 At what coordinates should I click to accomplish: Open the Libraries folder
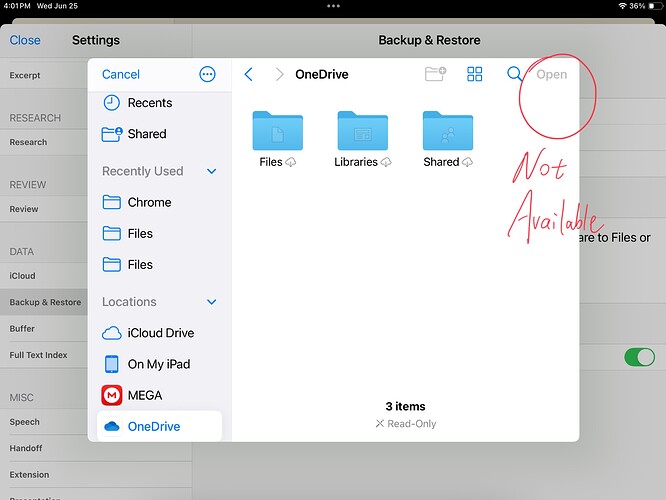click(362, 130)
